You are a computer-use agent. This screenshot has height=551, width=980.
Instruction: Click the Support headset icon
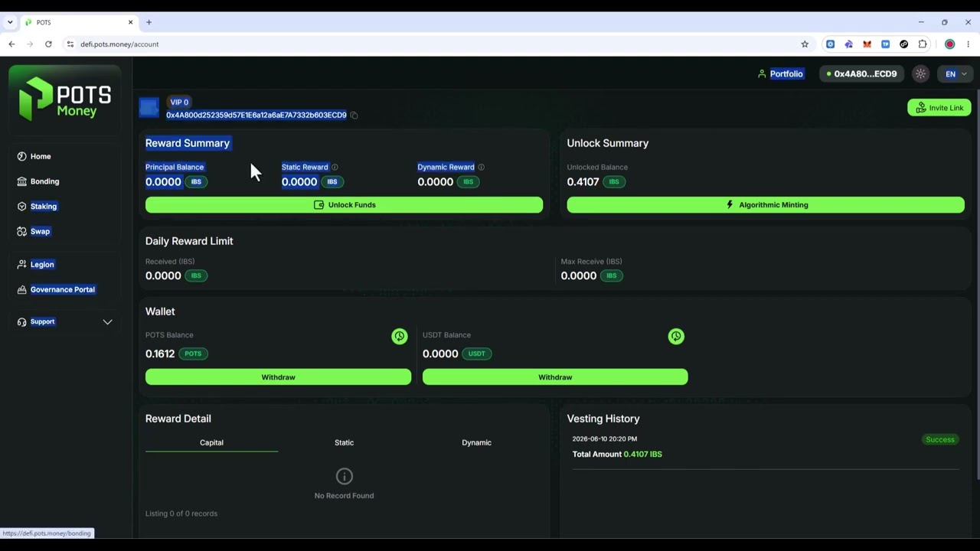[x=21, y=321]
